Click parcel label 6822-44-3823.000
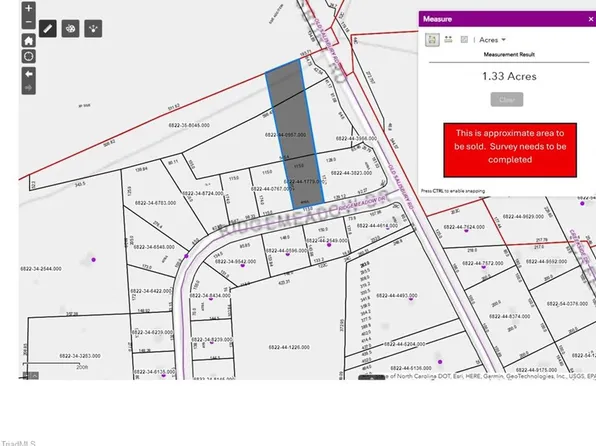The width and height of the screenshot is (596, 446). (351, 173)
